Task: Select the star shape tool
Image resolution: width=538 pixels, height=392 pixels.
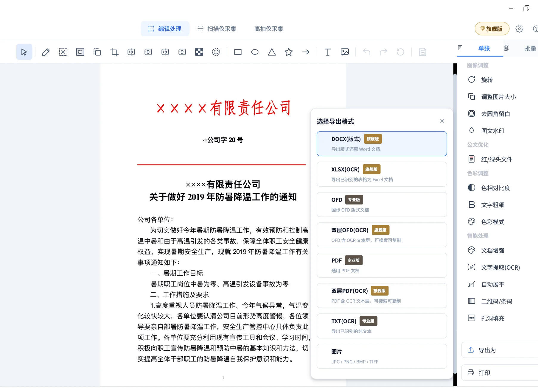Action: [x=289, y=52]
